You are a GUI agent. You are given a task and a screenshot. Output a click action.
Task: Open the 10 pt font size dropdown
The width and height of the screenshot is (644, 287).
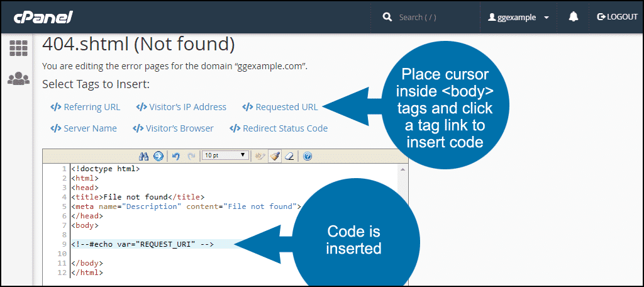click(x=226, y=155)
